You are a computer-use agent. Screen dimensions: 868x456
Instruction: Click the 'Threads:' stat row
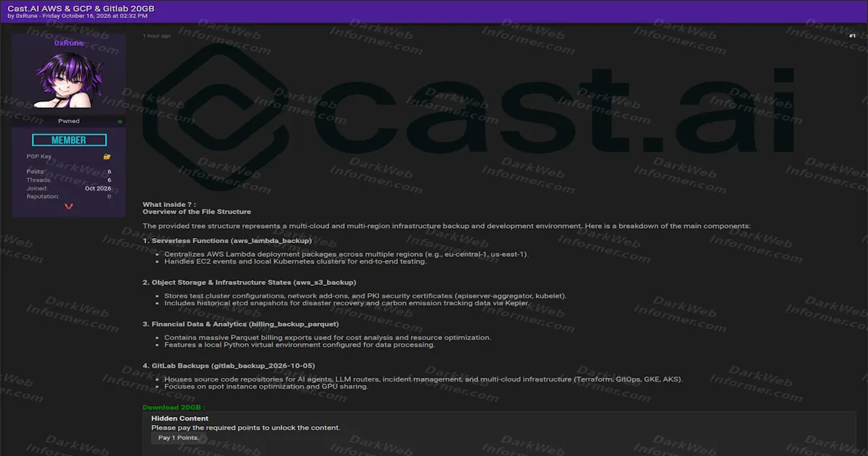pos(69,180)
